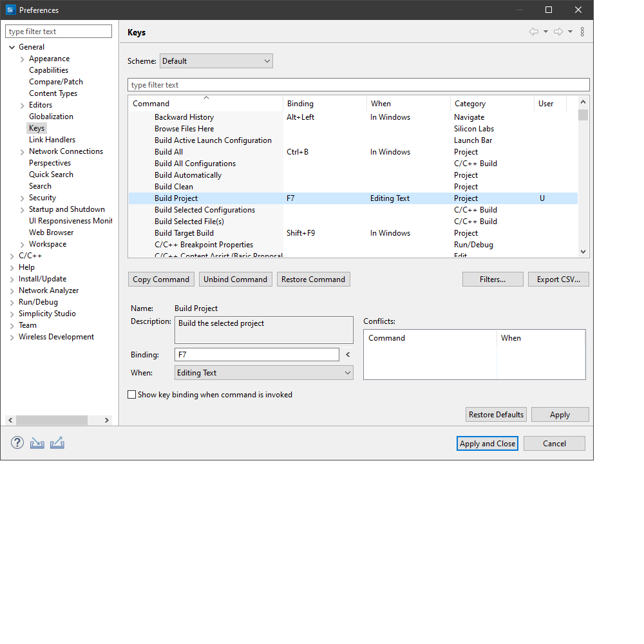Open the When context dropdown
The height and width of the screenshot is (644, 644).
pos(263,373)
